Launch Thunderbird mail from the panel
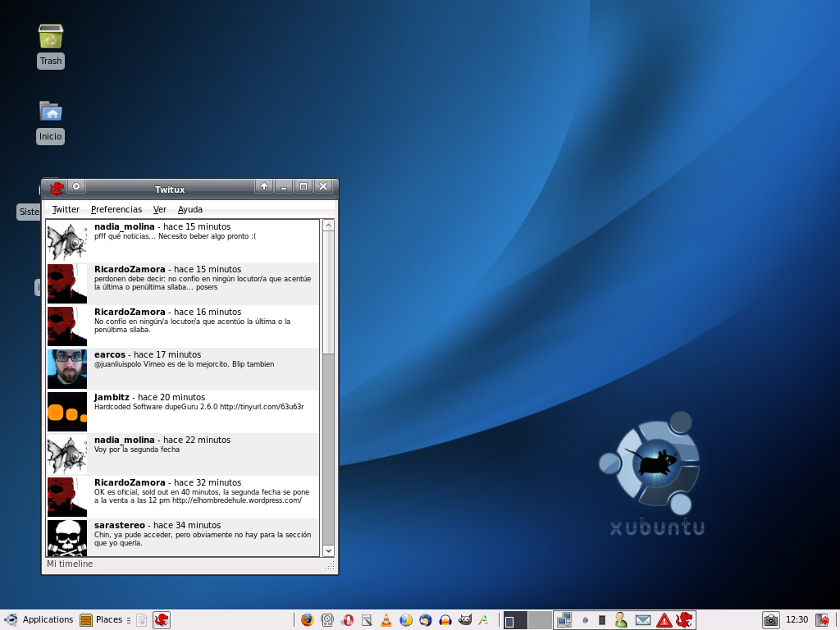840x630 pixels. click(426, 620)
